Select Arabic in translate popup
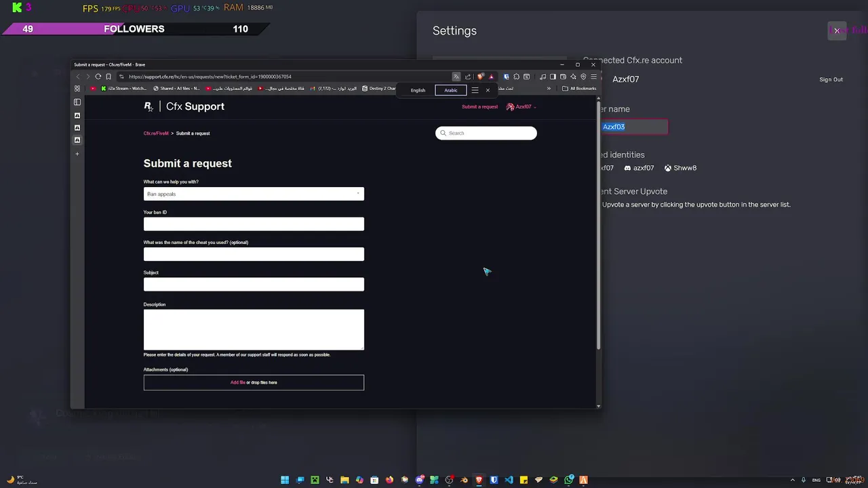Image resolution: width=868 pixels, height=488 pixels. pyautogui.click(x=451, y=90)
